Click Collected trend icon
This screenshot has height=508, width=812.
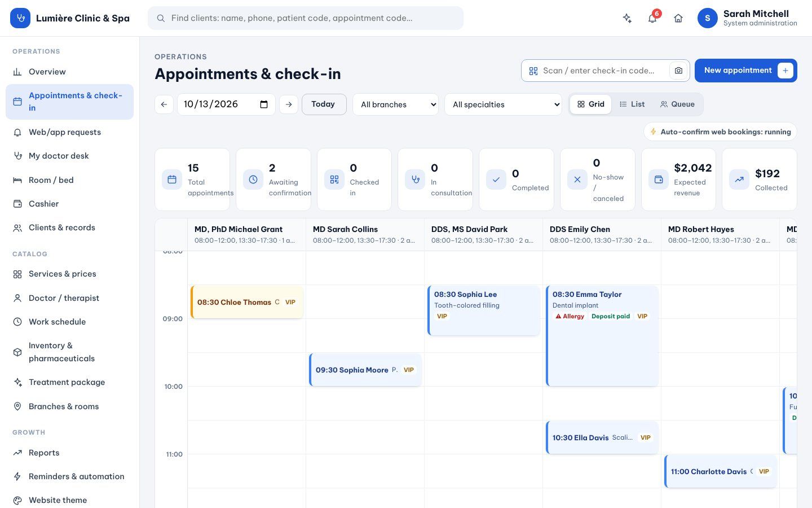[739, 179]
